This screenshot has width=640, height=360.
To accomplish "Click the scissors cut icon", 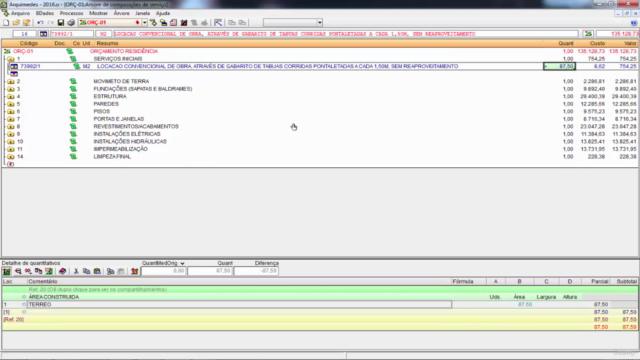I will (76, 271).
